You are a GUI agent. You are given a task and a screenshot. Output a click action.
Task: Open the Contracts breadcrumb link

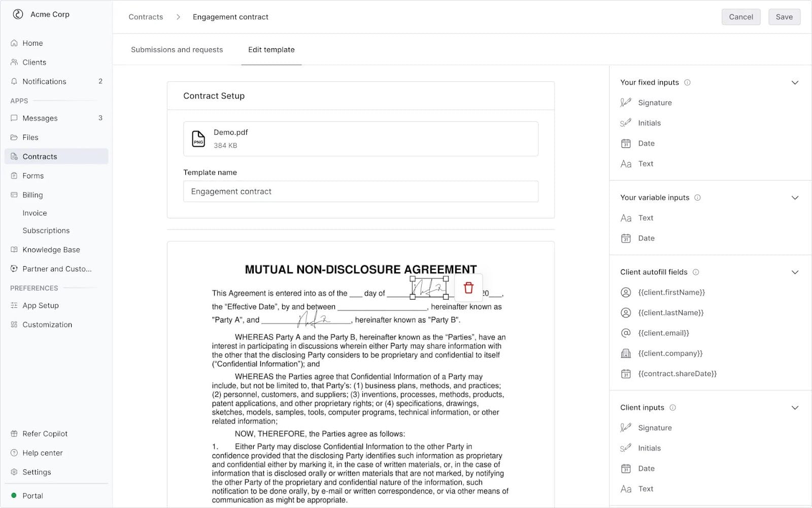coord(146,17)
